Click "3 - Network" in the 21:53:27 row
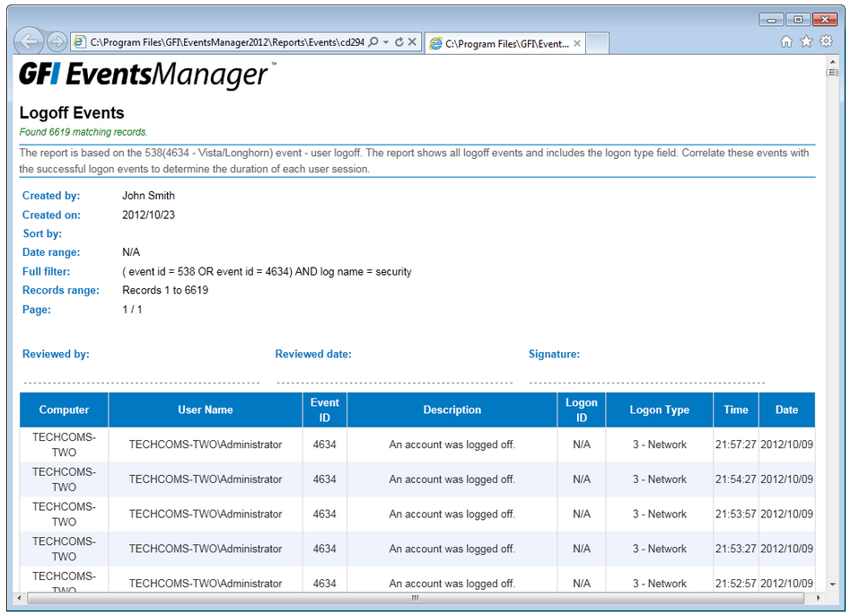The height and width of the screenshot is (616, 851). click(x=660, y=549)
